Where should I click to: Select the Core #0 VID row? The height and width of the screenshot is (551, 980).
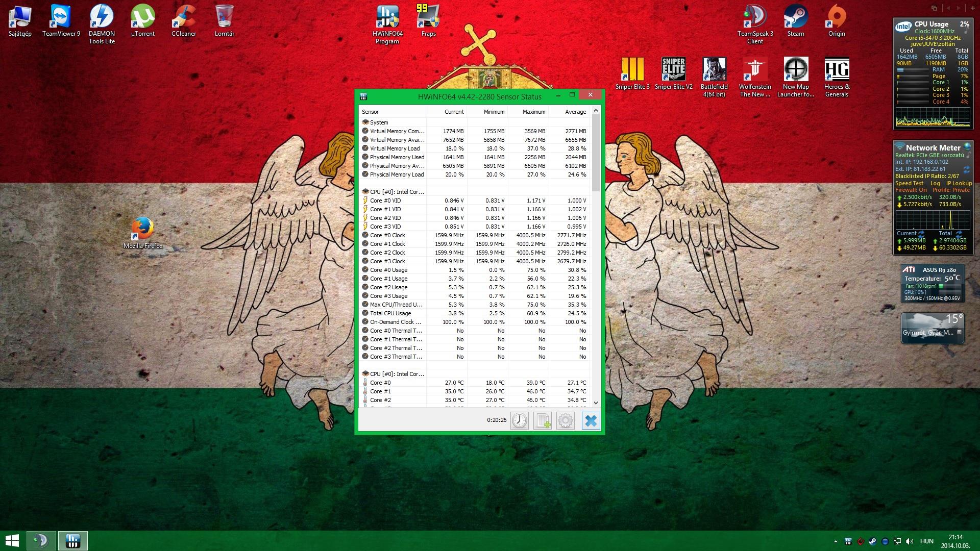[475, 201]
